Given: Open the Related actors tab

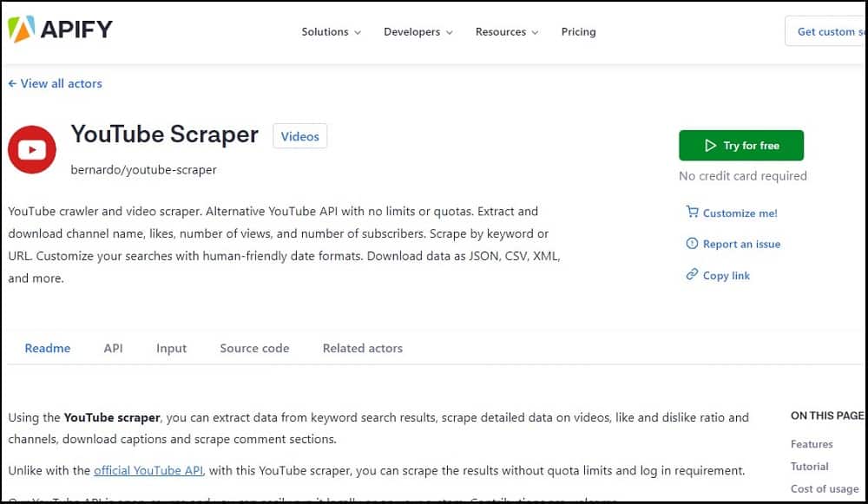Looking at the screenshot, I should [363, 348].
